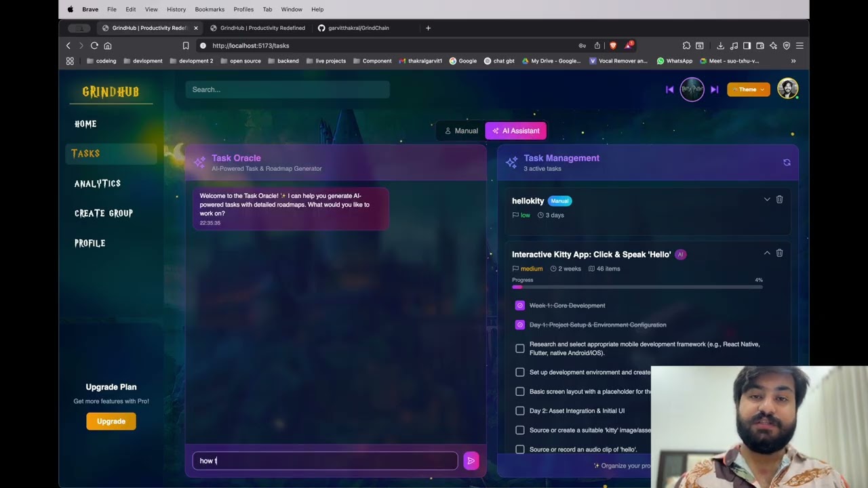Switch to second GrindHub browser tab
Image resolution: width=868 pixels, height=488 pixels.
click(x=258, y=28)
